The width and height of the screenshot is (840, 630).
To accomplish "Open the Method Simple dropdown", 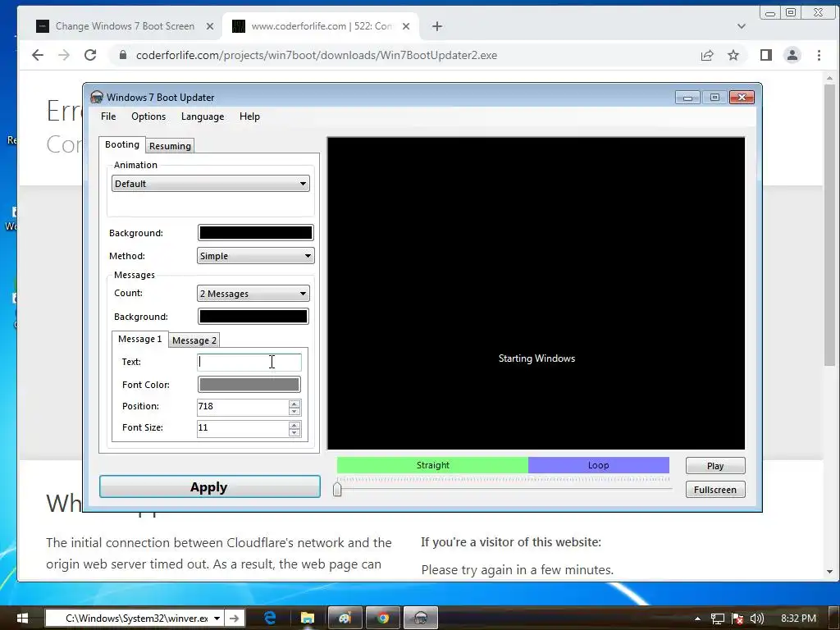I will point(256,256).
